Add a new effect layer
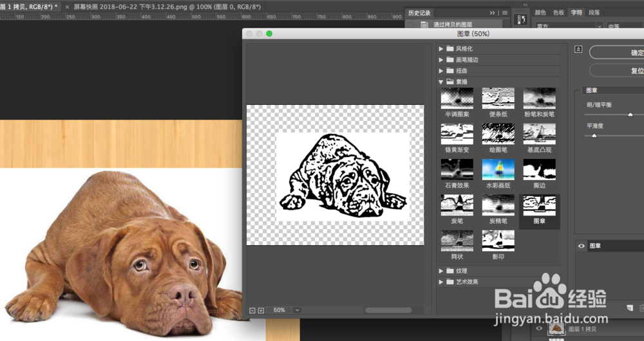Viewport: 644px width, 341px height. (630, 308)
